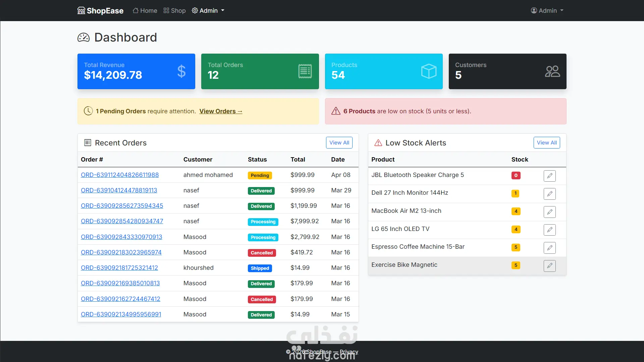Click the red 0 stock badge for JBL speaker
The width and height of the screenshot is (644, 362).
pos(516,175)
